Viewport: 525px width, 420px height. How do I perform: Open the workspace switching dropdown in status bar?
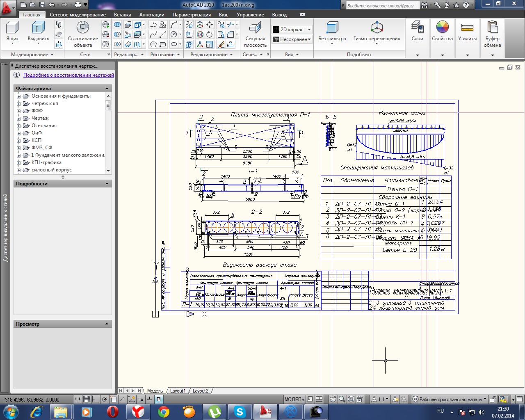pyautogui.click(x=450, y=399)
